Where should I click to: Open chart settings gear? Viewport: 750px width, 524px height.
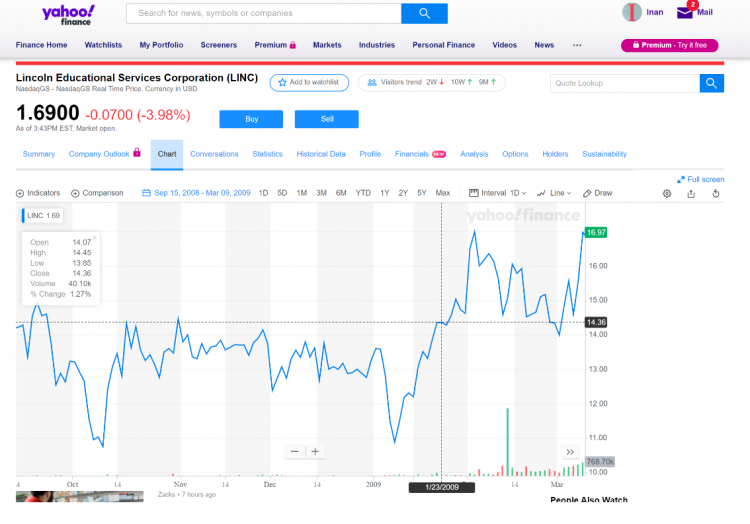tap(667, 193)
